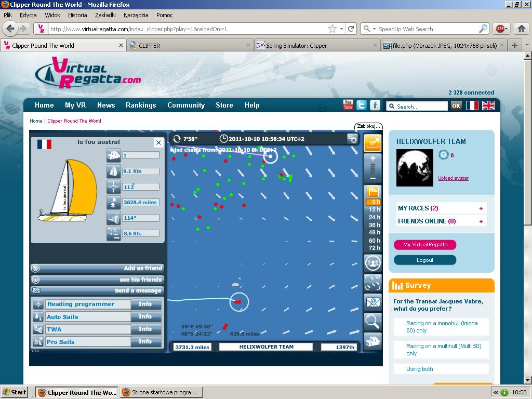Open the YouTube icon in the site header
Viewport: 532px width, 399px height.
tap(348, 105)
